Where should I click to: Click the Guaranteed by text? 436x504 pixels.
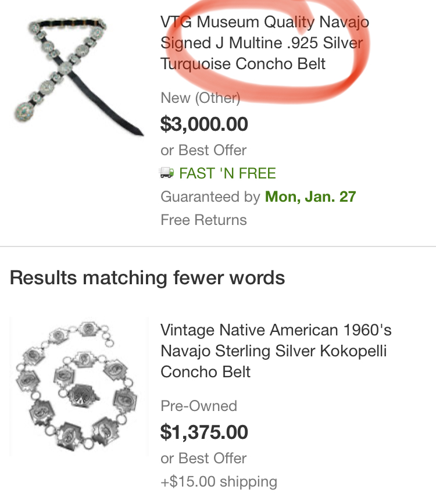coord(210,196)
